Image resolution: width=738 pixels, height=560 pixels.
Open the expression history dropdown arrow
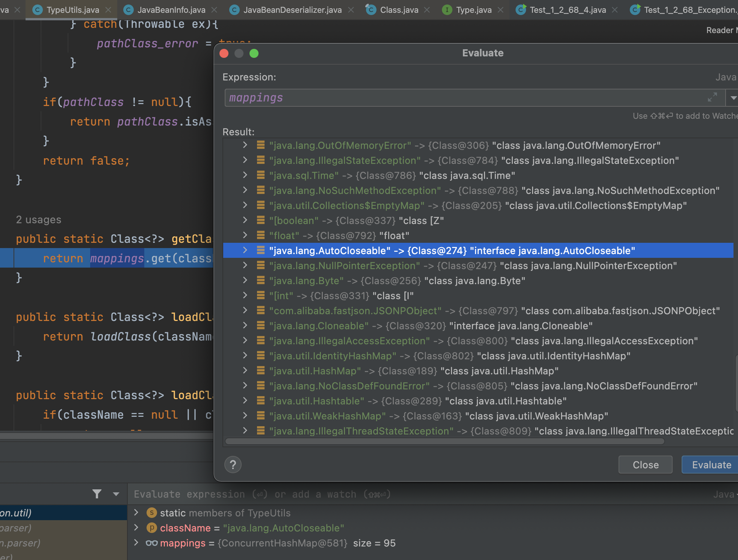point(733,98)
